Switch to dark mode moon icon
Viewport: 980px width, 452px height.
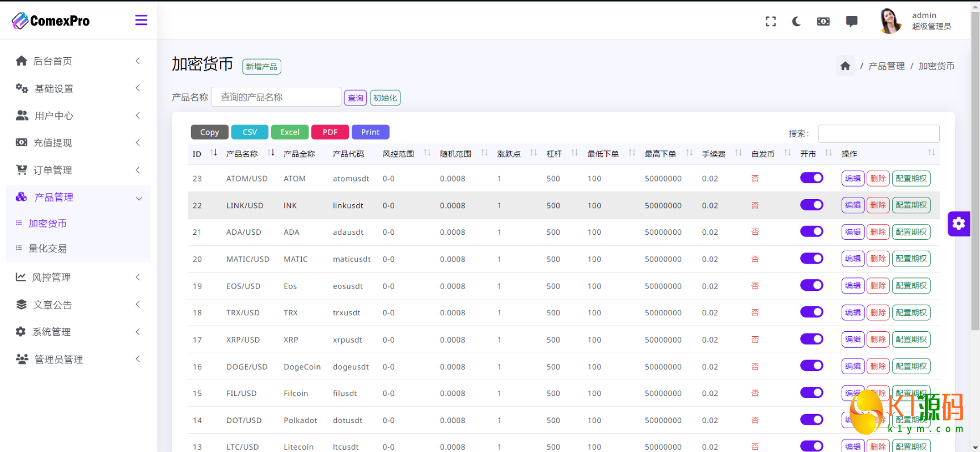point(796,22)
